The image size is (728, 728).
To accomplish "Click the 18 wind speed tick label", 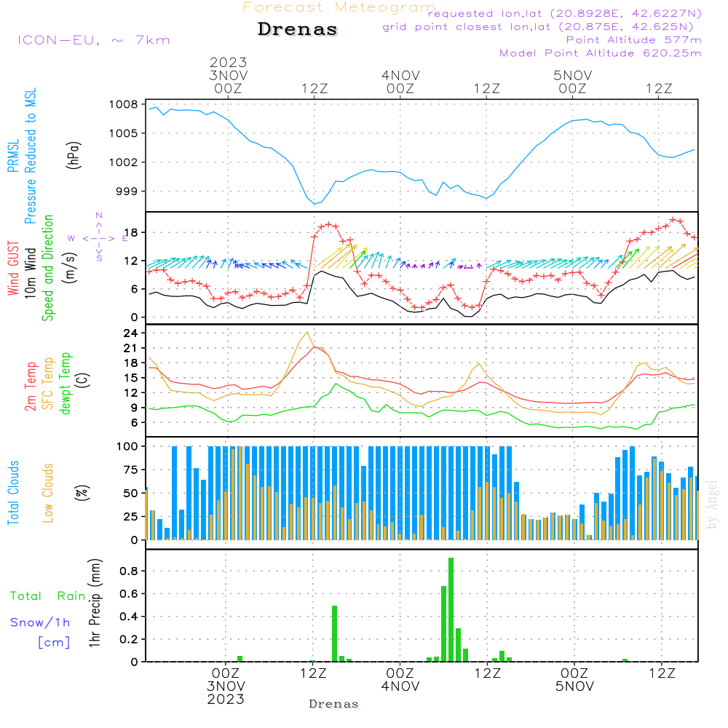I will click(131, 233).
